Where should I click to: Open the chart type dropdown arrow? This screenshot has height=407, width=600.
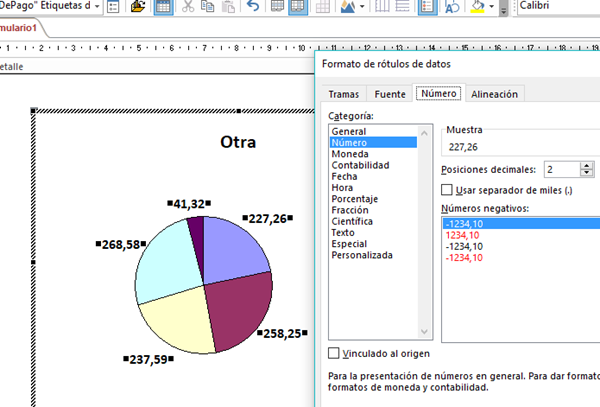(364, 7)
